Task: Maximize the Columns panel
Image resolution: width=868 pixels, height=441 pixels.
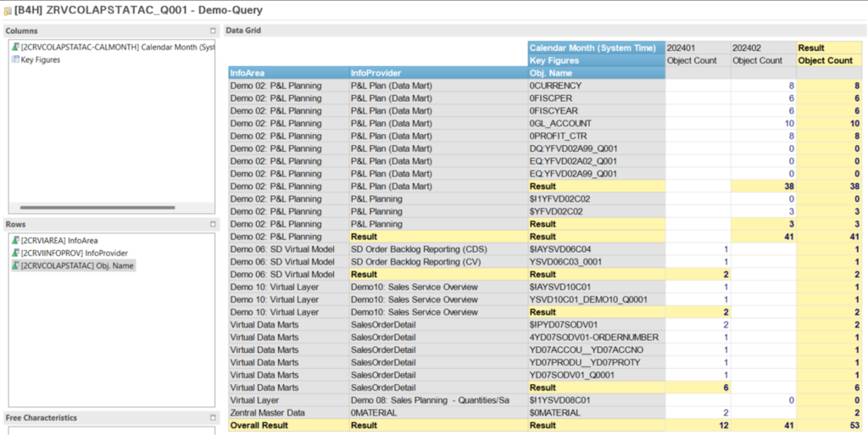Action: pyautogui.click(x=213, y=31)
